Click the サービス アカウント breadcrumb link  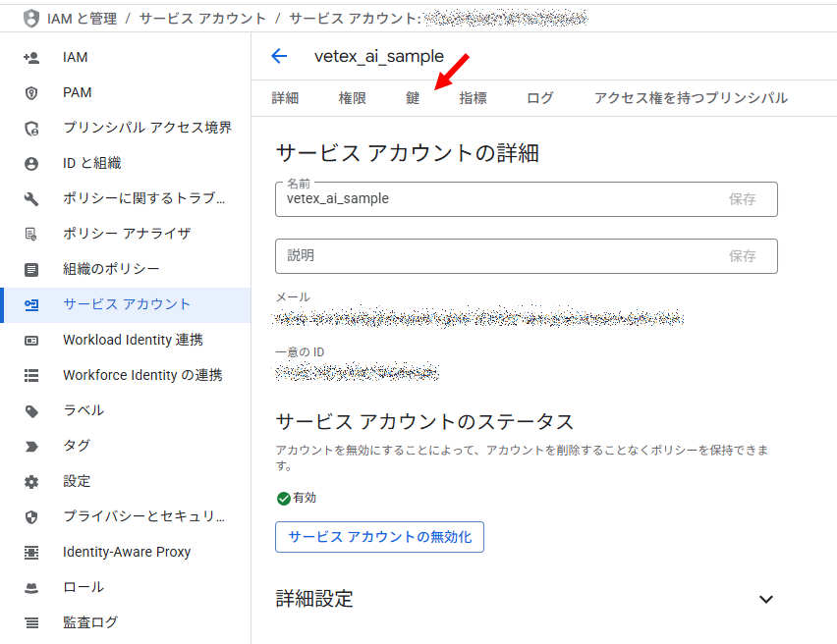201,19
